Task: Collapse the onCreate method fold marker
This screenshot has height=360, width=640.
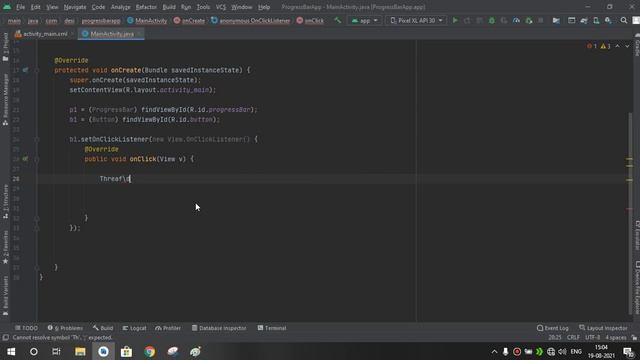Action: point(37,70)
